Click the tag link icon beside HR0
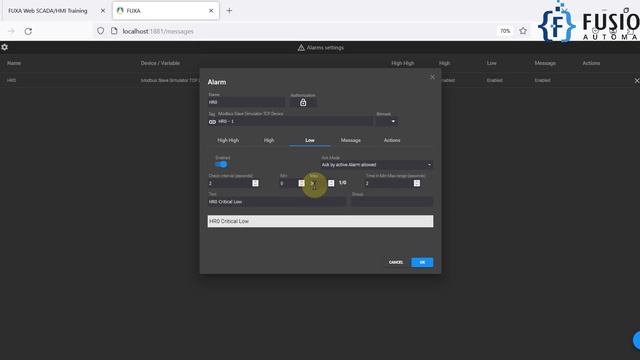This screenshot has width=640, height=360. tap(212, 122)
